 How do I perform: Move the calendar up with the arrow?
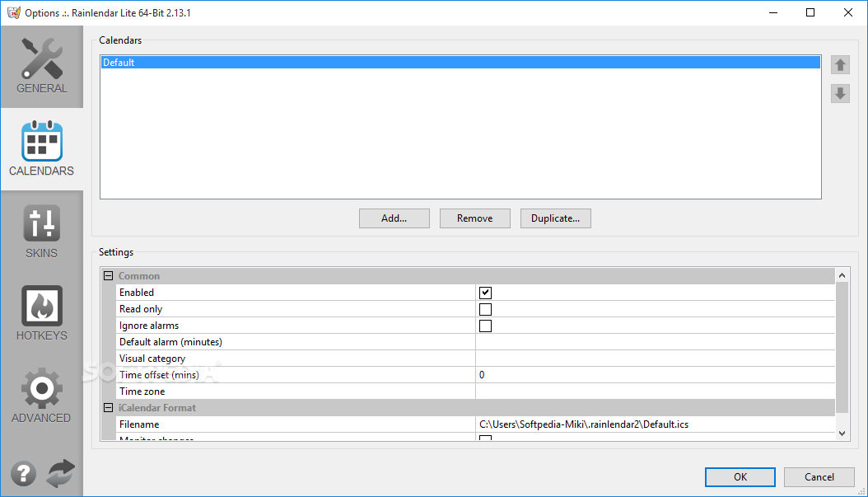pyautogui.click(x=840, y=65)
